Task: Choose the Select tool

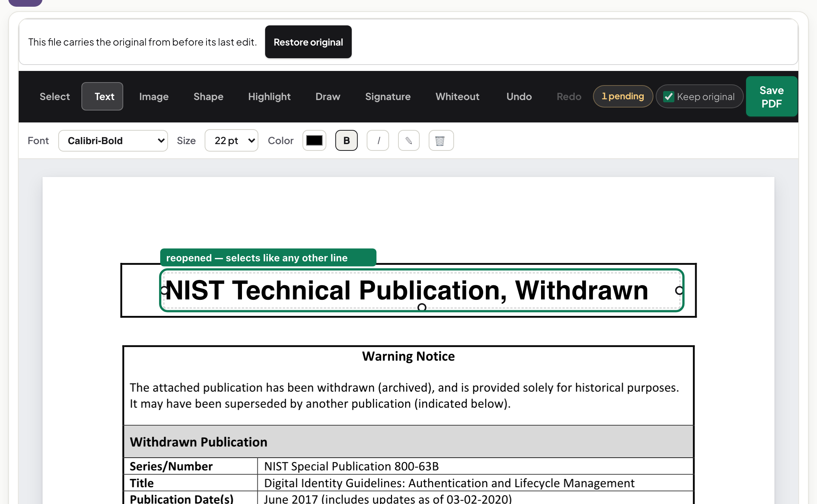Action: tap(55, 96)
